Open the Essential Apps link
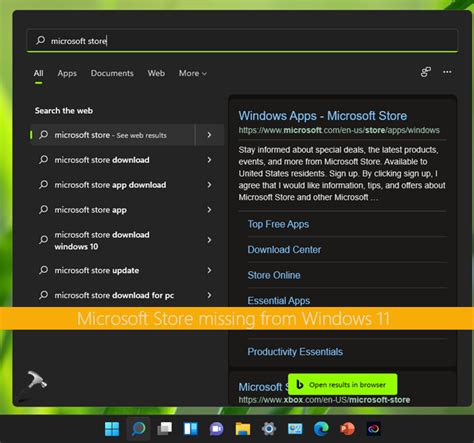 click(279, 300)
